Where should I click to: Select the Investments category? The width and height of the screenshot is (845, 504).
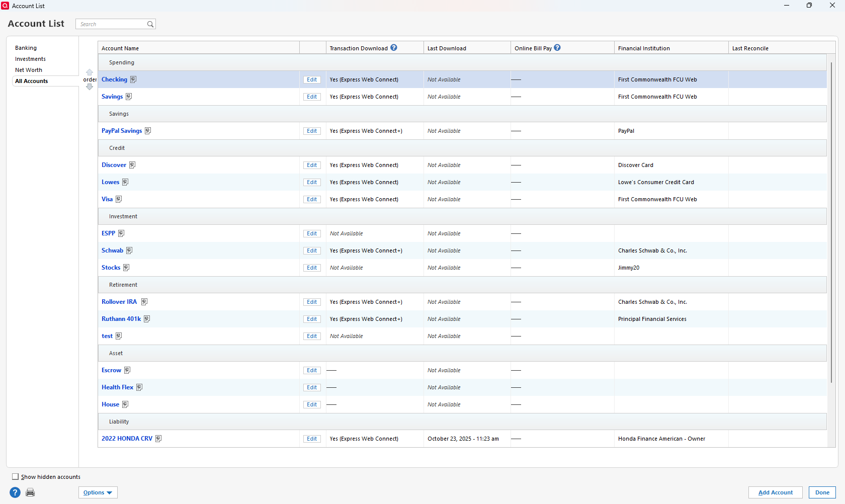tap(30, 59)
